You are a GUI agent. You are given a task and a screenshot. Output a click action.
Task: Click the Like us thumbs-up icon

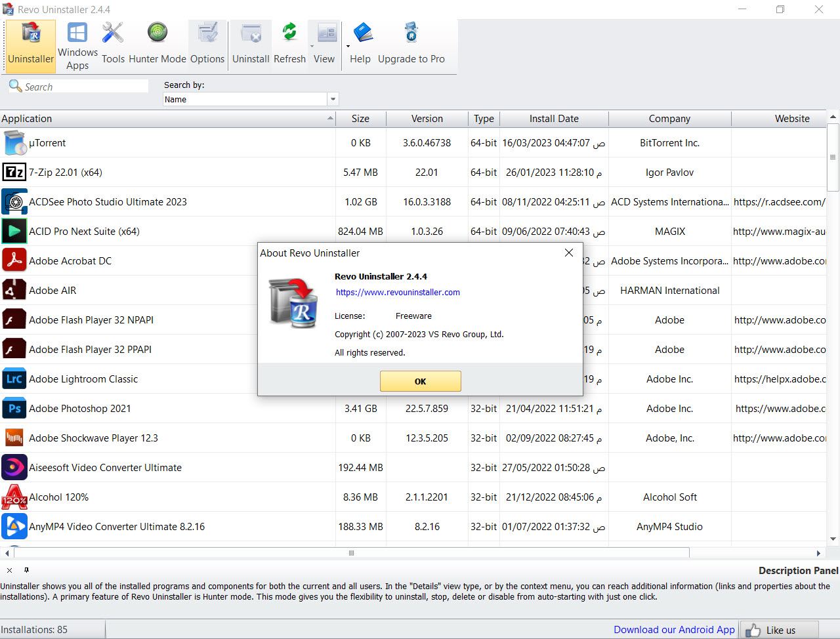(x=753, y=630)
